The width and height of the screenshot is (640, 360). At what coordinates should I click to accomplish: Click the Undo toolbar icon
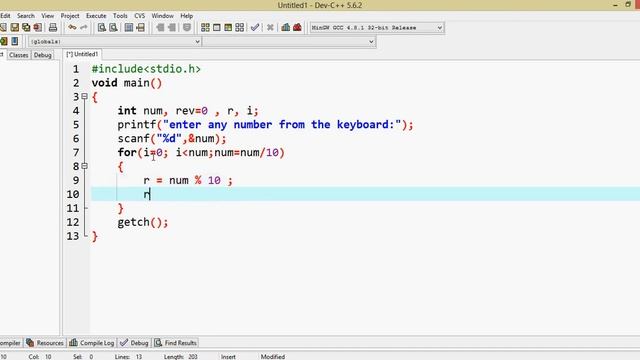coord(72,27)
